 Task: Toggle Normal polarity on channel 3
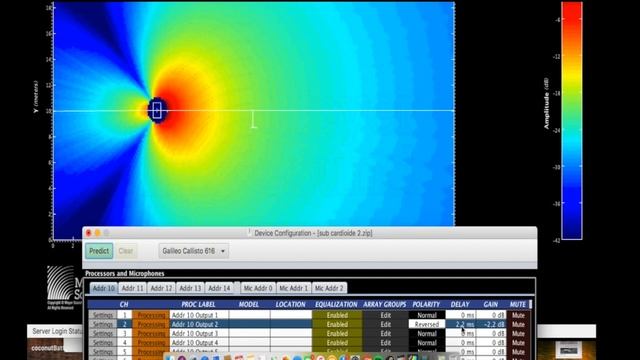pyautogui.click(x=427, y=333)
